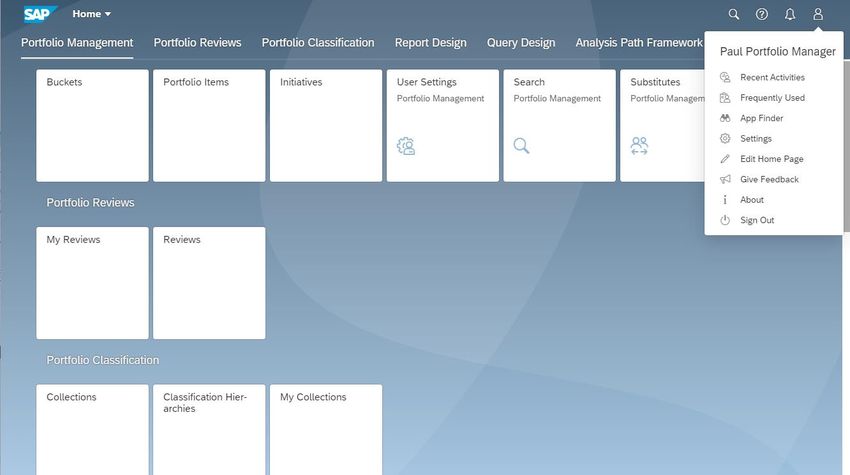Select Sign Out text in user menu
This screenshot has height=475, width=850.
coord(757,220)
